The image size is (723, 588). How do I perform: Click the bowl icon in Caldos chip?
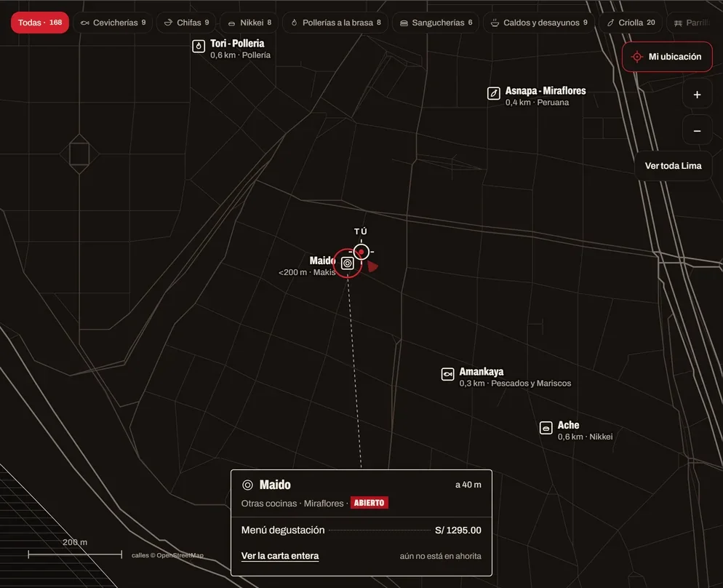click(495, 23)
